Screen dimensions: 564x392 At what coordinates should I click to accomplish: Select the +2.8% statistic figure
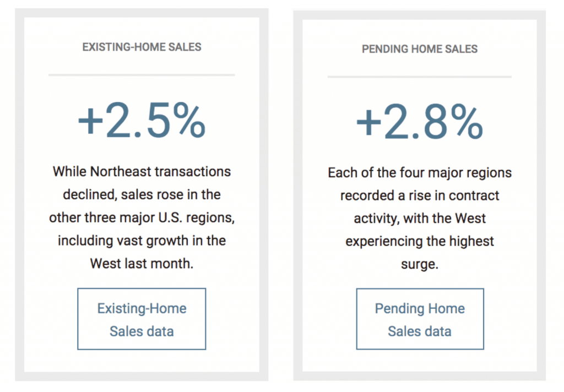pos(420,122)
